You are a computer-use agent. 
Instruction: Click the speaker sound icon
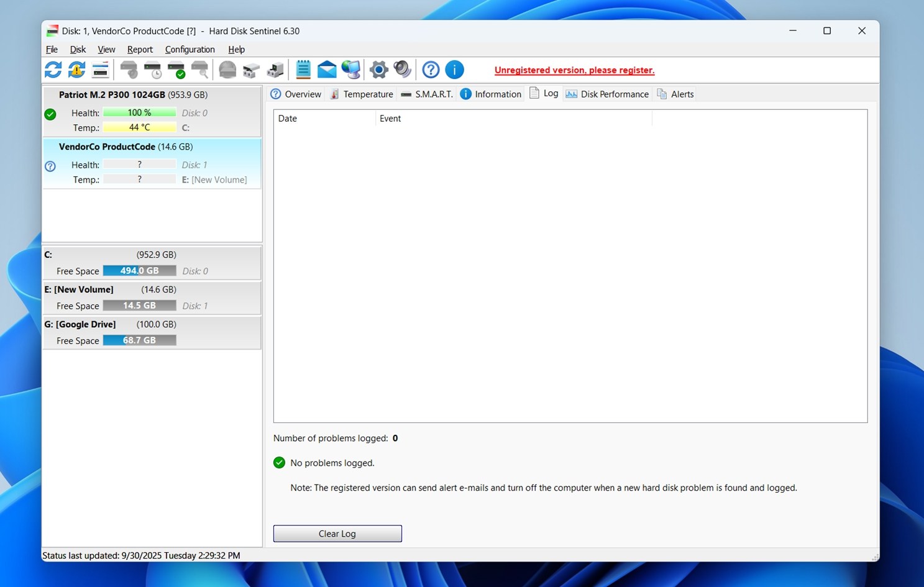point(402,70)
